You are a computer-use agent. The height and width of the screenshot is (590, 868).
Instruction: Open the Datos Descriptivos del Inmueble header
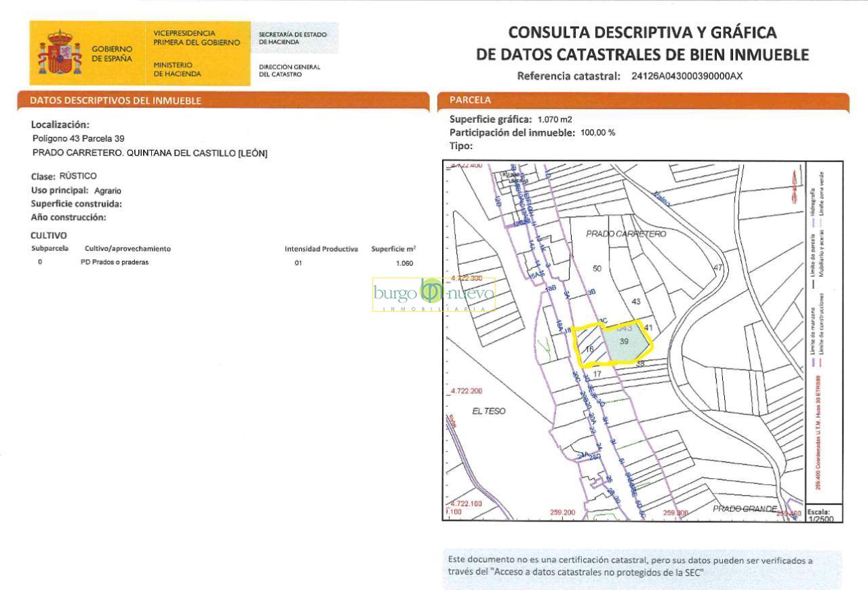coord(115,100)
